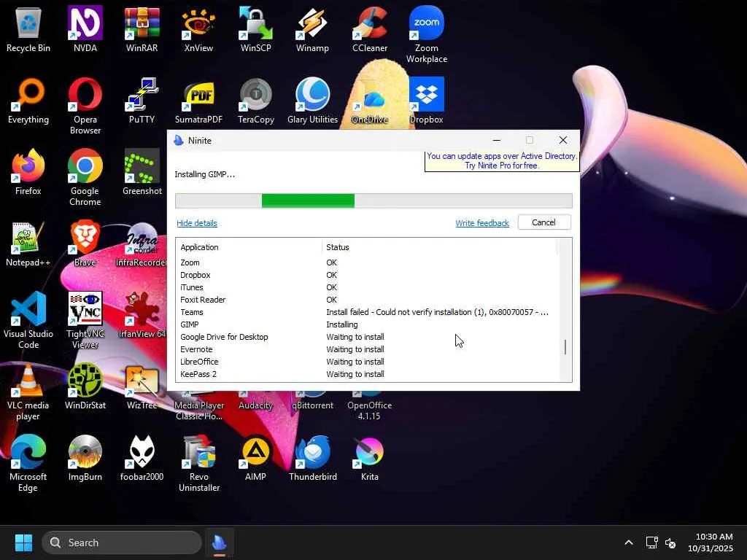Select the TeraCopy desktop icon

(x=256, y=101)
